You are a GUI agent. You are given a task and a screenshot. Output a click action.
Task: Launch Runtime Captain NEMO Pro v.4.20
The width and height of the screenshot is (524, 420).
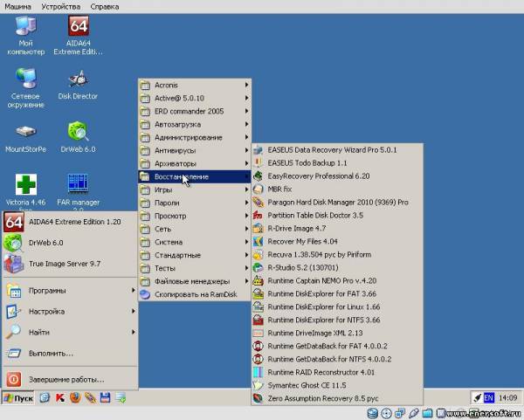(x=337, y=280)
